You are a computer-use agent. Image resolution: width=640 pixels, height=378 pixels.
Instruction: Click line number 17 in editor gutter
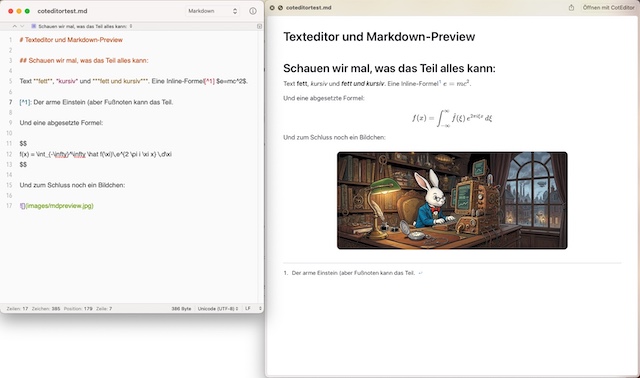coord(10,206)
